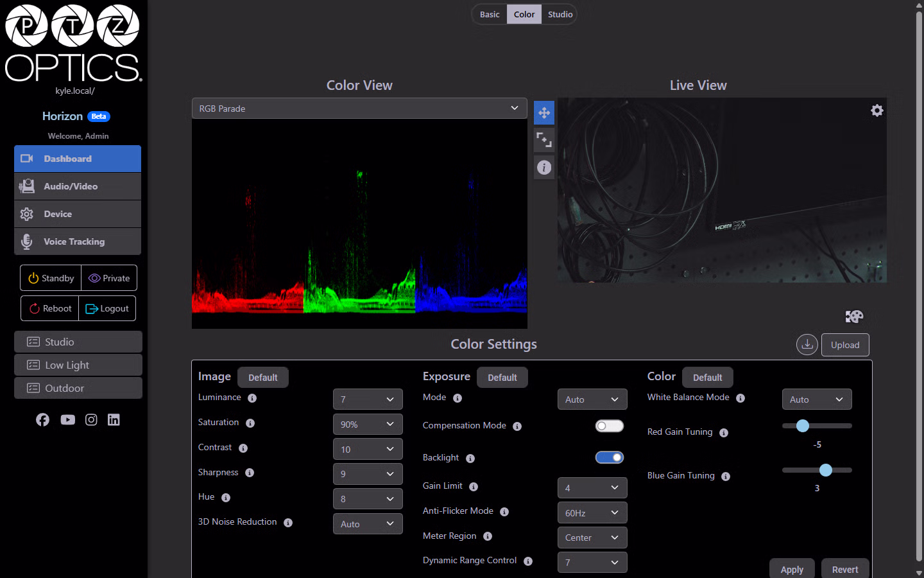Click the color palette icon below Live View
This screenshot has width=924, height=578.
854,316
